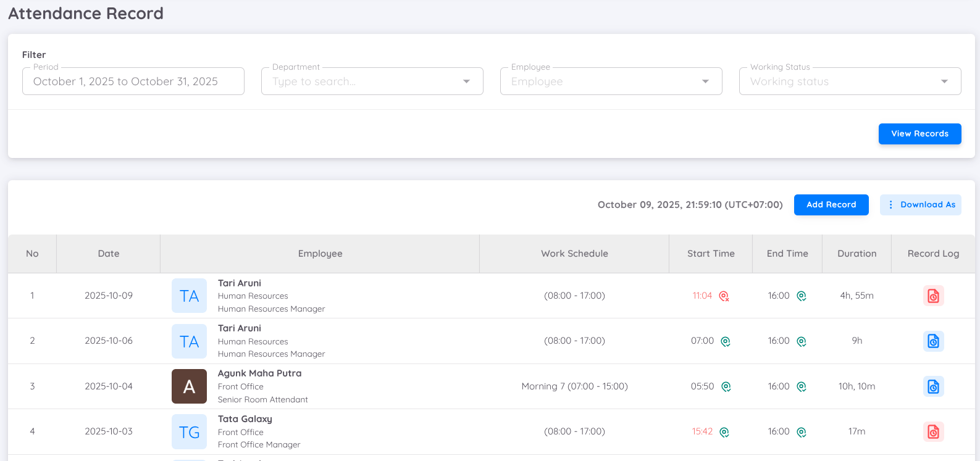This screenshot has width=980, height=461.
Task: Click location icon beside 15:42 start time
Action: coord(724,432)
